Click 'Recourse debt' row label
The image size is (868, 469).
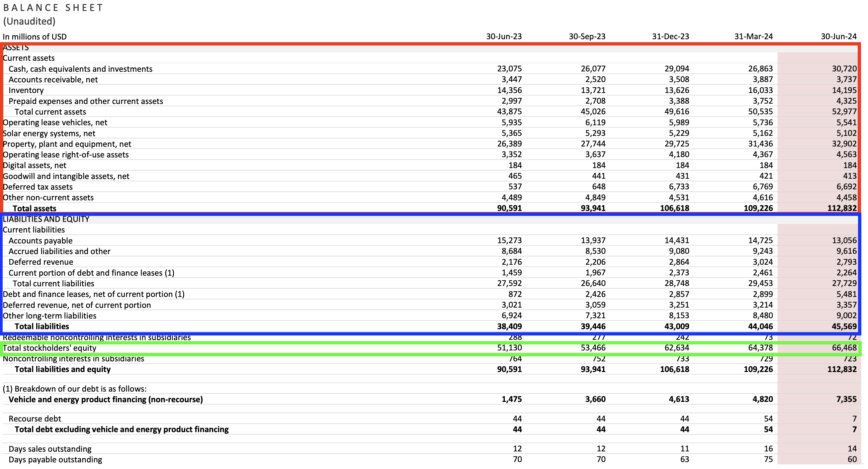pyautogui.click(x=35, y=419)
